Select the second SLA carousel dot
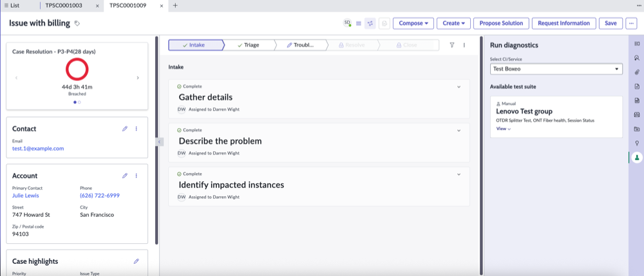The width and height of the screenshot is (644, 276). click(x=79, y=102)
